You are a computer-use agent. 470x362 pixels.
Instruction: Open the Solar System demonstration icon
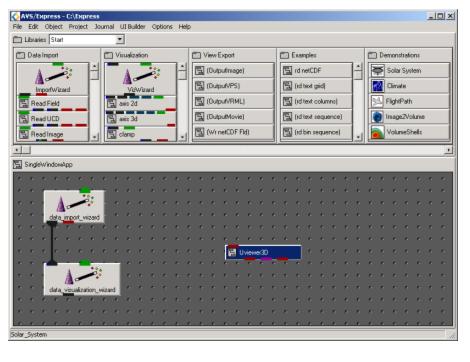coord(377,70)
